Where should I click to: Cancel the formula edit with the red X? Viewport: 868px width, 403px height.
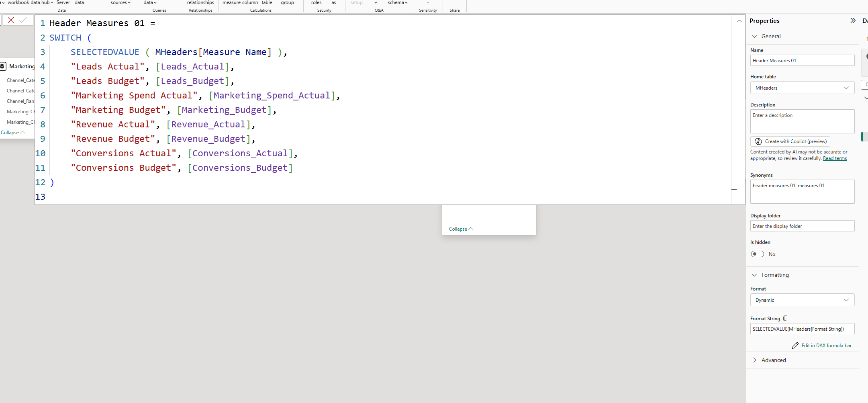click(x=11, y=20)
